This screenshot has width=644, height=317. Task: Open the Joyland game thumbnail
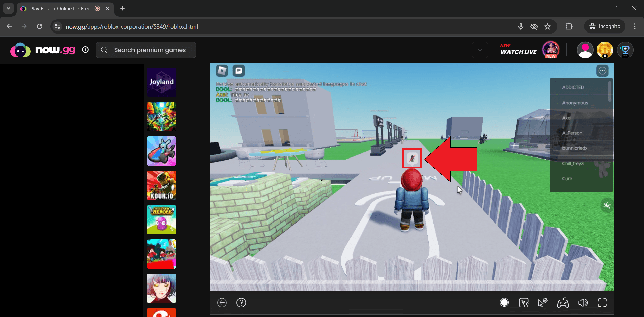point(161,82)
